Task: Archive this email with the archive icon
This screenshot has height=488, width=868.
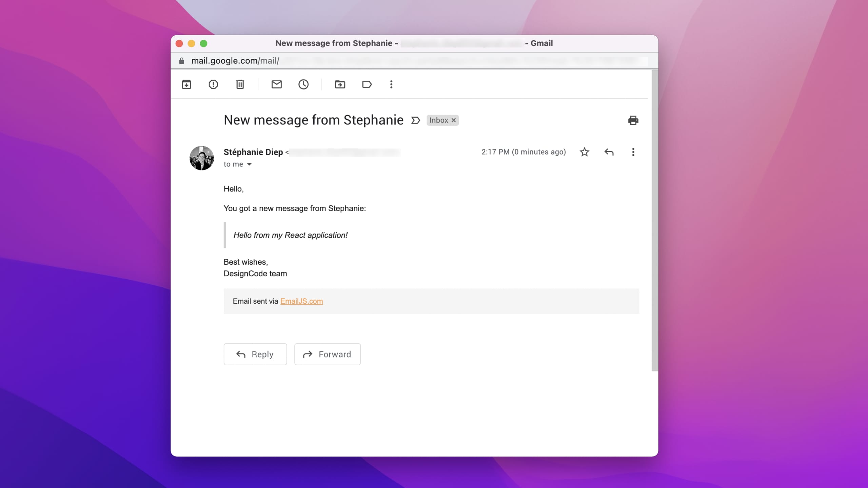Action: 186,84
